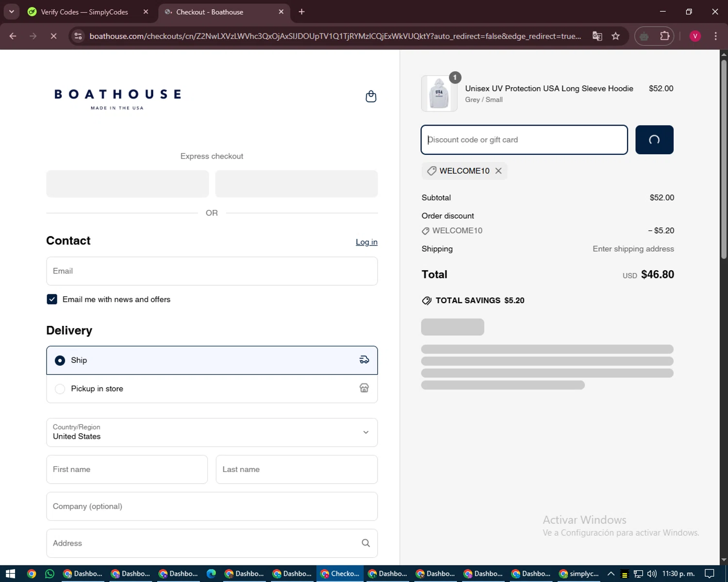728x582 pixels.
Task: Focus the Email input field
Action: (x=212, y=271)
